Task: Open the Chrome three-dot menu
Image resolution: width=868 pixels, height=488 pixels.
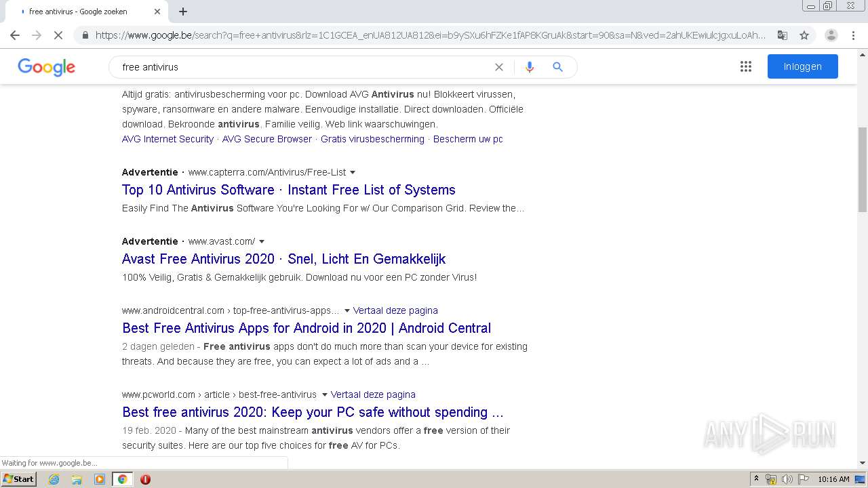Action: (x=853, y=35)
